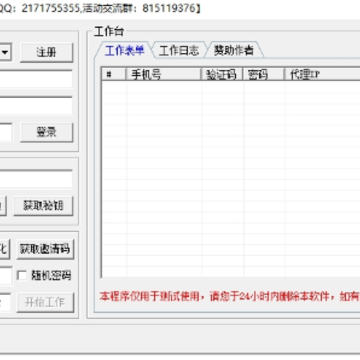Select the 密码 column header
Screen dimensions: 360x360
(x=264, y=74)
